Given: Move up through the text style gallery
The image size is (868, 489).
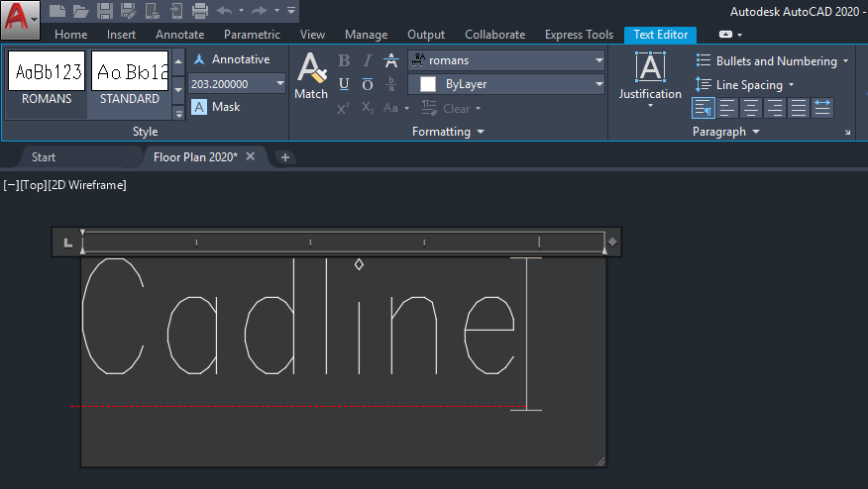Looking at the screenshot, I should [178, 62].
